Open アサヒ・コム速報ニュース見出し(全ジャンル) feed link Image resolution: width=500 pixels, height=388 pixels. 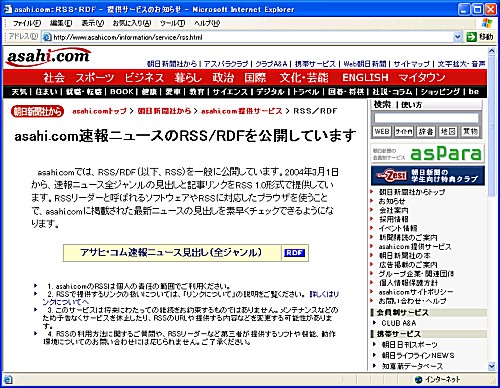(x=171, y=252)
